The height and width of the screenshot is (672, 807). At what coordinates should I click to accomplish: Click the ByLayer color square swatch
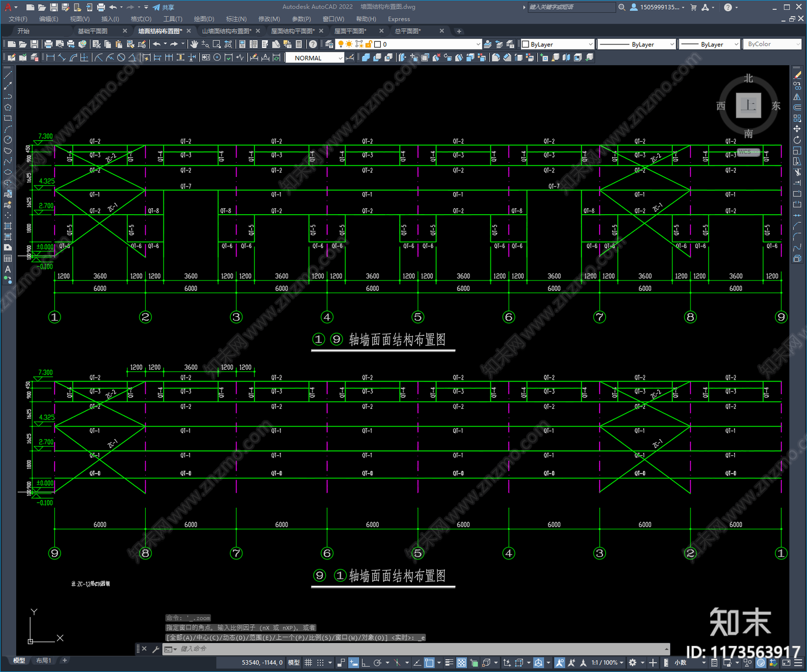(525, 44)
